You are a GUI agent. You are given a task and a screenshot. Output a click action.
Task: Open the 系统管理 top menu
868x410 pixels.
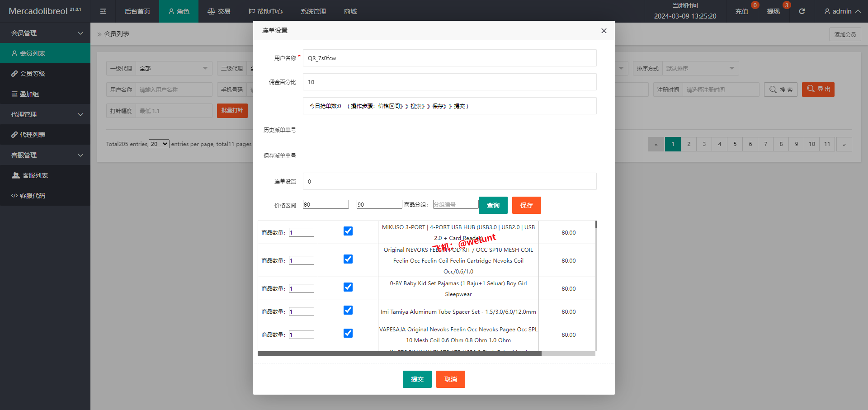point(313,11)
